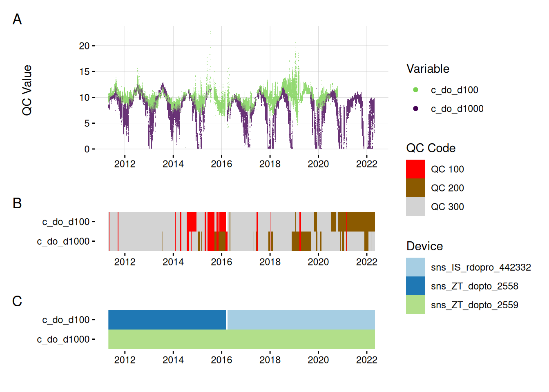Click the 'Device' legend title

[x=424, y=246]
